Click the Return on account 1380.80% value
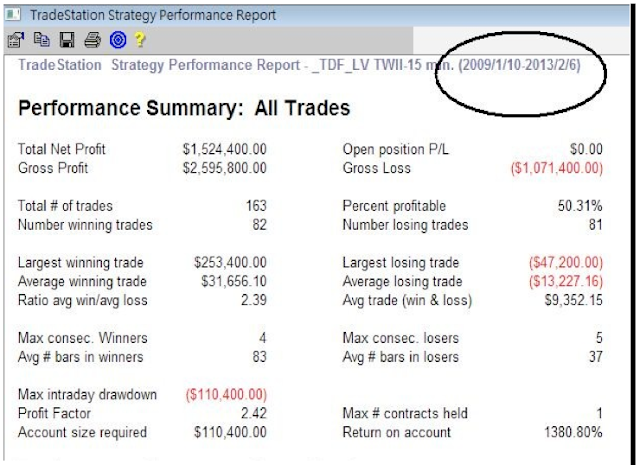The width and height of the screenshot is (640, 471). click(574, 433)
